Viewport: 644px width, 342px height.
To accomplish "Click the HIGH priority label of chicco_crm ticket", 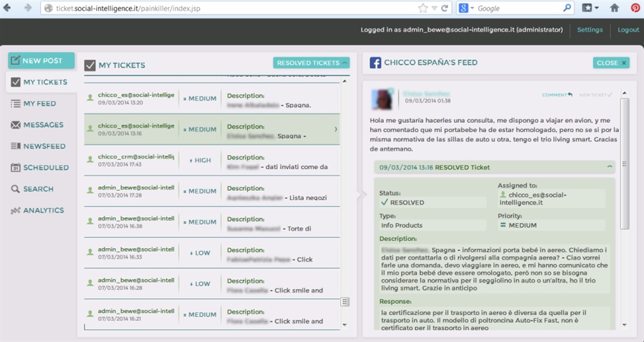I will point(200,160).
